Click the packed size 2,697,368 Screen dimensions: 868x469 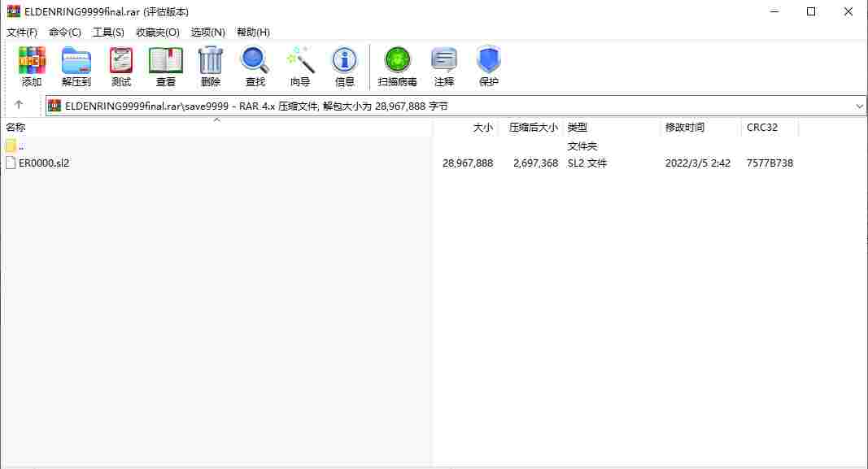pyautogui.click(x=535, y=163)
